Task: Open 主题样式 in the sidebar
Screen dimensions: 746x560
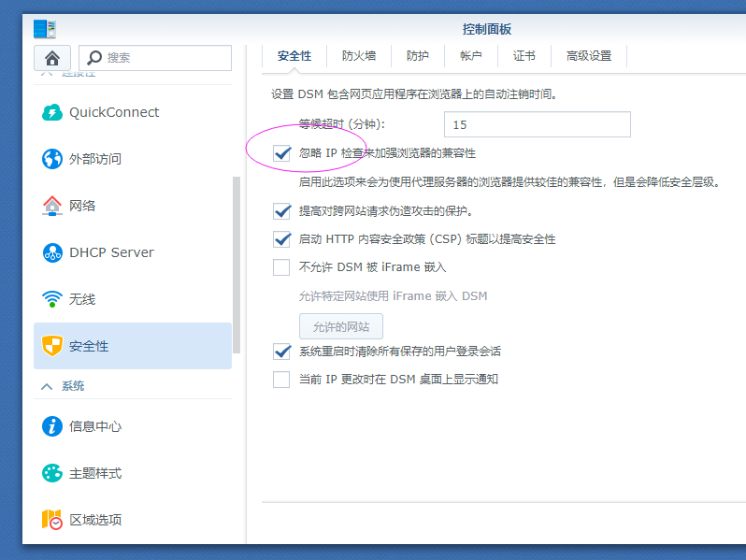Action: point(133,473)
